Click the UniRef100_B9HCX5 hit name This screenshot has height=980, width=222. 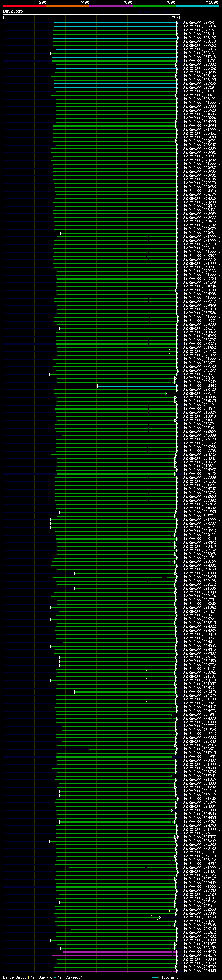(199, 455)
